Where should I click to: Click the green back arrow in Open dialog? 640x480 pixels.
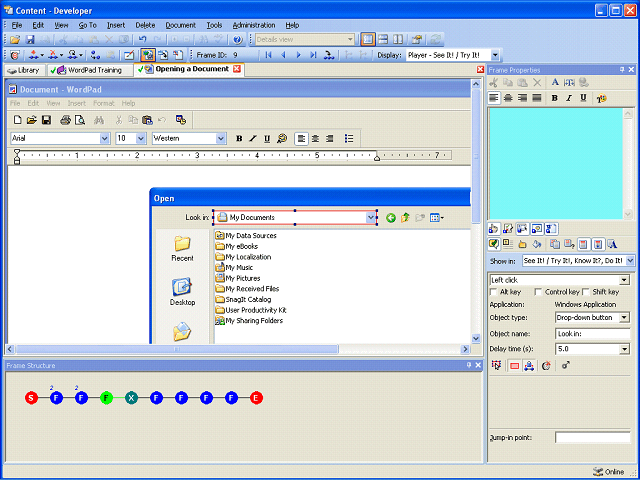(391, 218)
